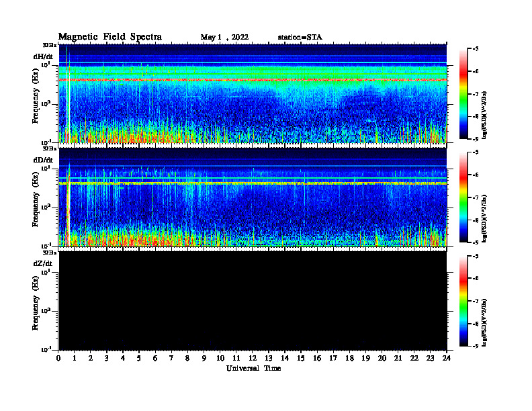Screen dimensions: 532x411
Task: Click the color bar beside the dH/dt panel
Action: click(x=463, y=94)
